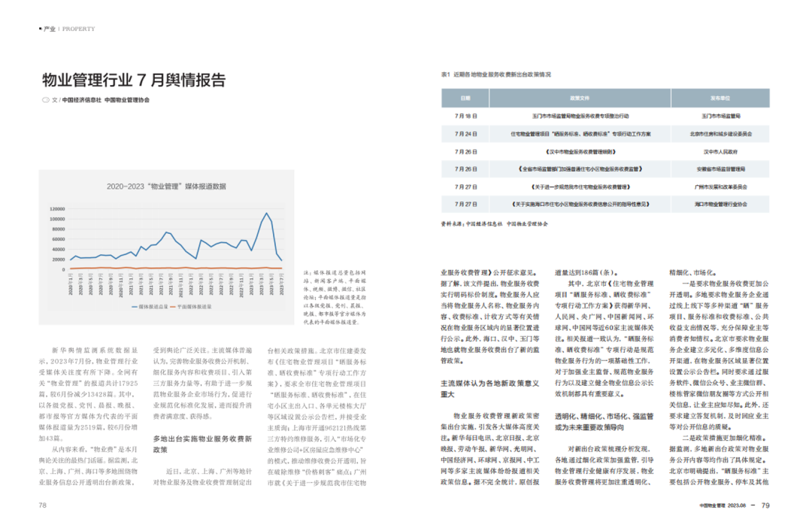Click the speech bubble icon beside the author line
Image resolution: width=812 pixels, height=525 pixels.
(x=45, y=99)
